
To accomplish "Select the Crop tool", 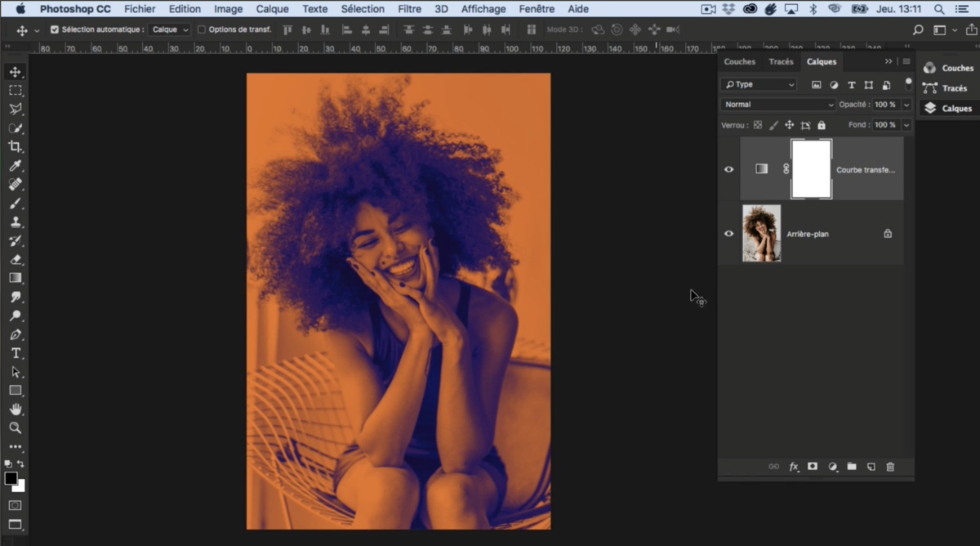I will [x=15, y=147].
